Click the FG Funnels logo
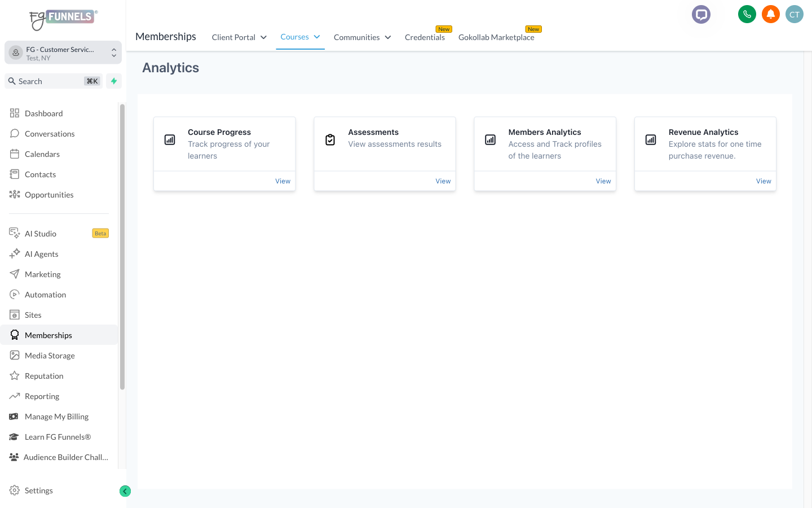This screenshot has height=508, width=812. coord(63,19)
